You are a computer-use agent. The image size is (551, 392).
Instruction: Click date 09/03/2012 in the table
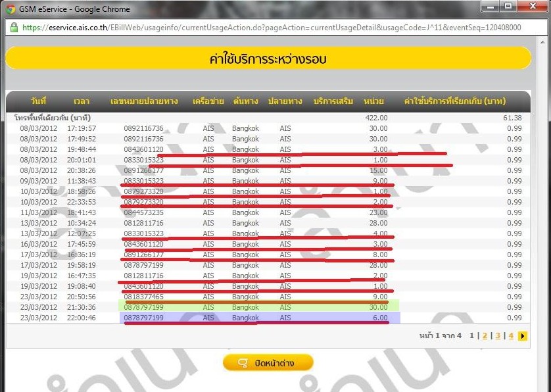coord(38,181)
